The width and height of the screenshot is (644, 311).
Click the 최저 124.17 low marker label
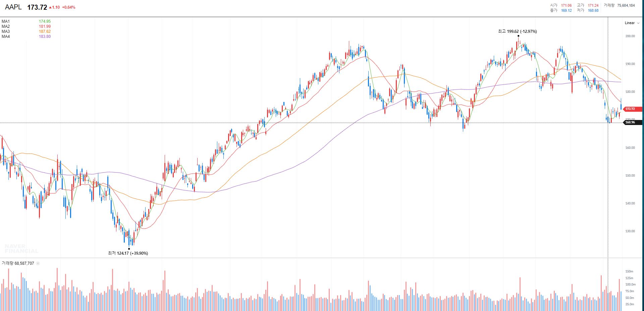point(128,253)
